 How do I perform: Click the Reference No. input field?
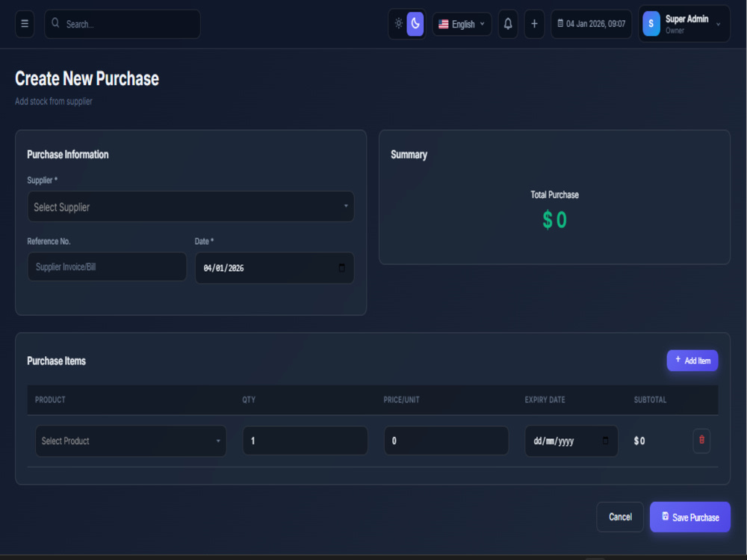point(107,267)
